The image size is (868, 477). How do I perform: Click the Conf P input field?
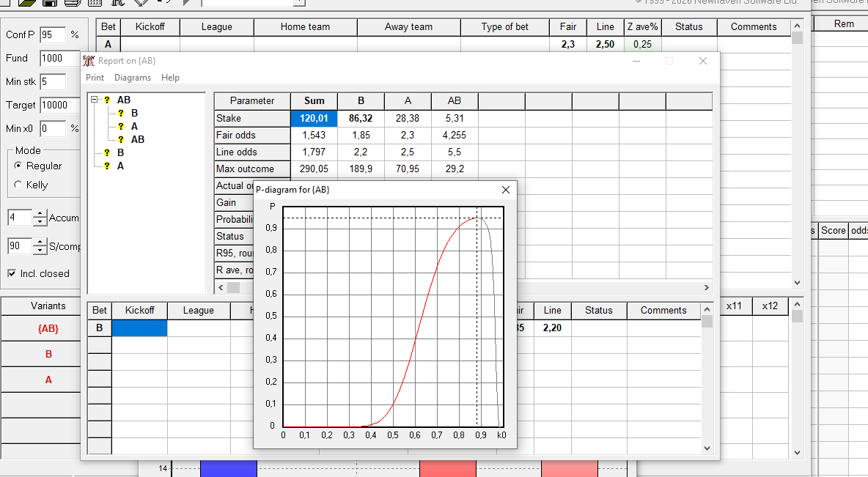(x=53, y=35)
